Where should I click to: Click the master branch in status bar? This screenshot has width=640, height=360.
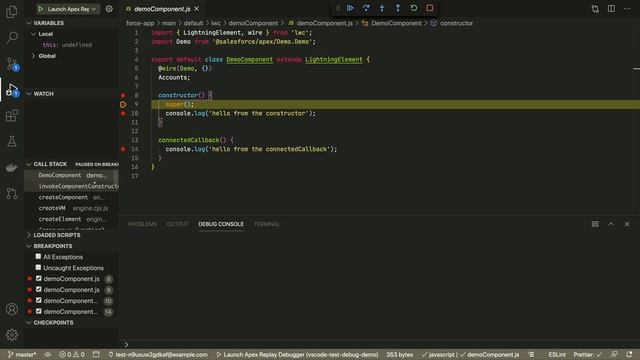(22, 354)
